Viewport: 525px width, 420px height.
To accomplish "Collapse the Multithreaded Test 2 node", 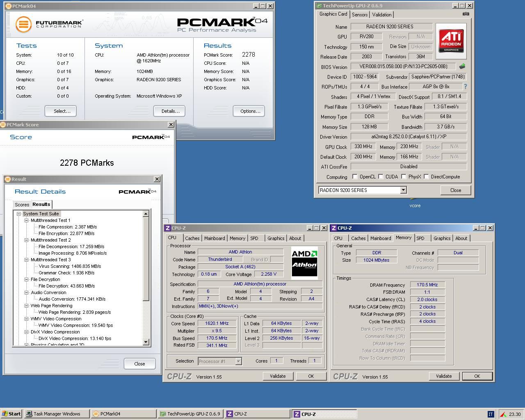I will [26, 240].
